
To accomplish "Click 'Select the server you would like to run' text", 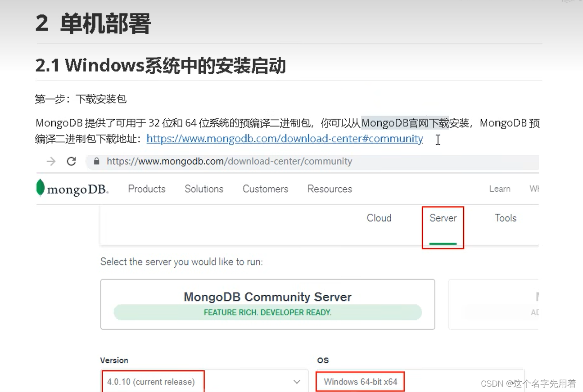I will point(181,261).
